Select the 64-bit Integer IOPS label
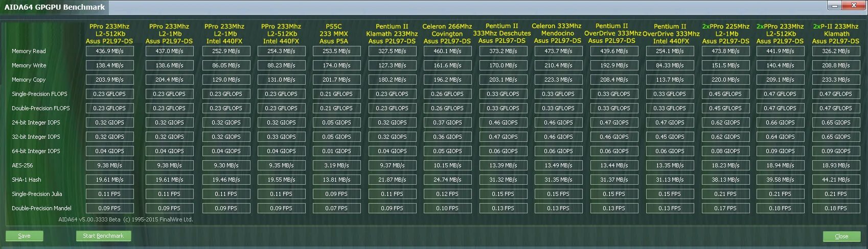This screenshot has width=868, height=249. pyautogui.click(x=36, y=151)
